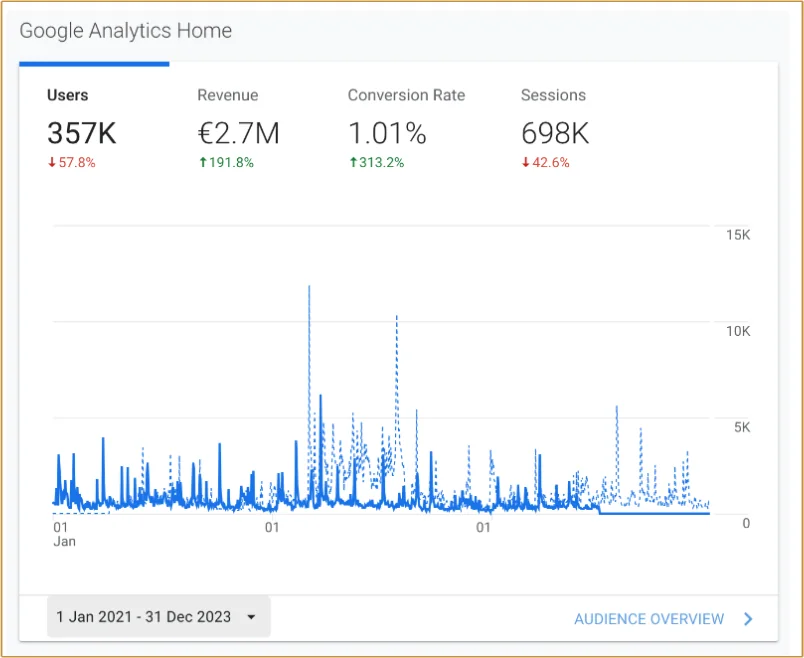Switch to the Conversion Rate tab
The width and height of the screenshot is (804, 658).
406,128
